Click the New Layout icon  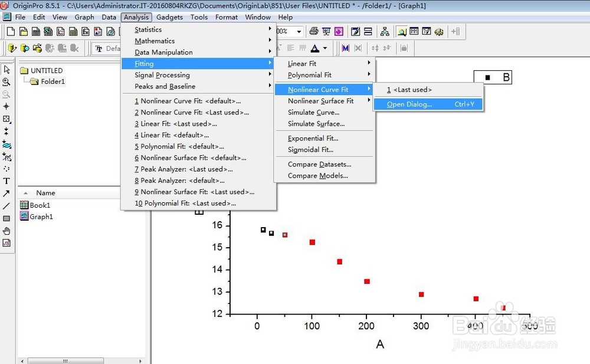click(98, 32)
